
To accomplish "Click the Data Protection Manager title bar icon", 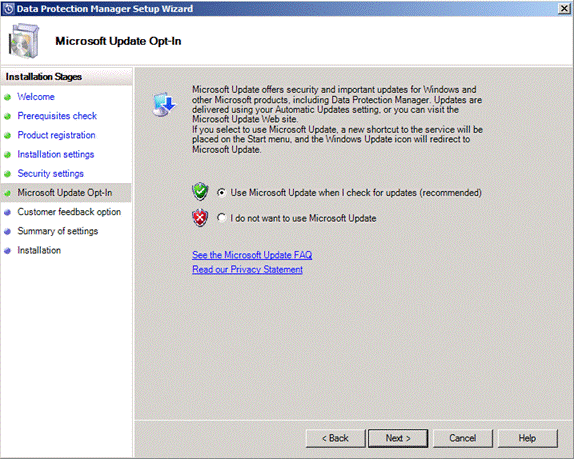I will click(8, 8).
